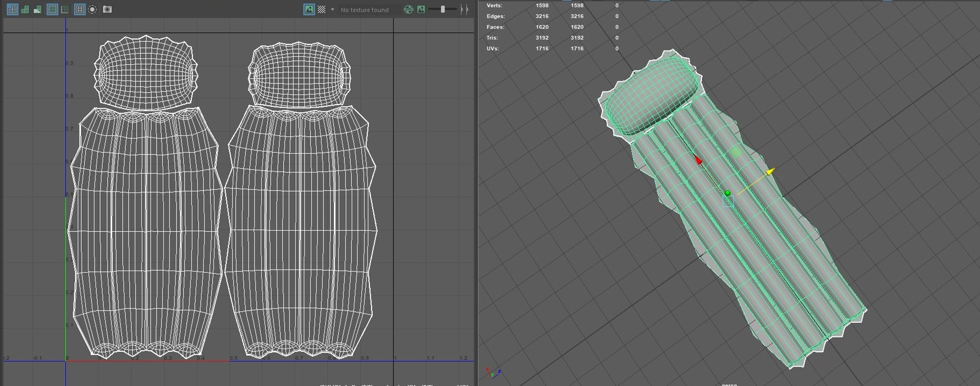
Task: Toggle the texture borders display icon
Action: click(x=52, y=9)
